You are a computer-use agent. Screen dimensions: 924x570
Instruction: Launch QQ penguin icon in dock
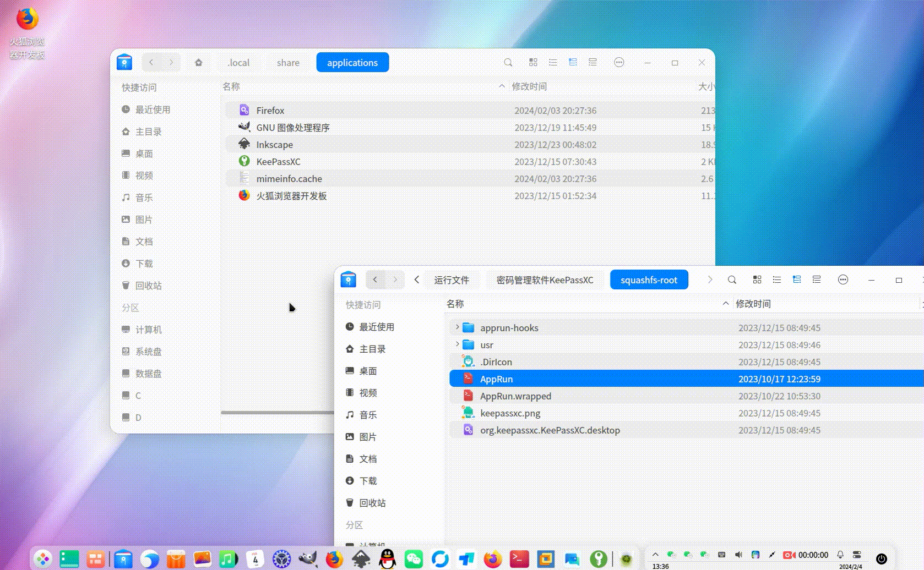(388, 559)
